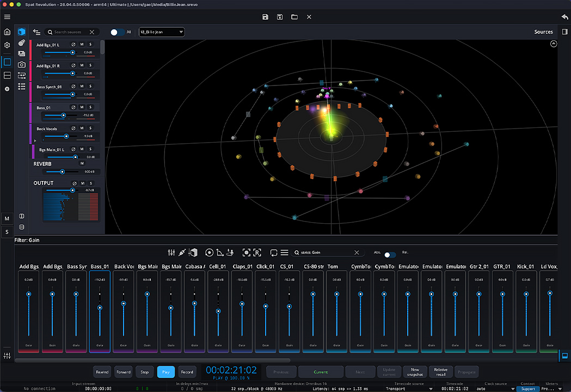Image resolution: width=571 pixels, height=392 pixels.
Task: Toggle the Abs/Rel switch in the filter bar
Action: click(390, 255)
